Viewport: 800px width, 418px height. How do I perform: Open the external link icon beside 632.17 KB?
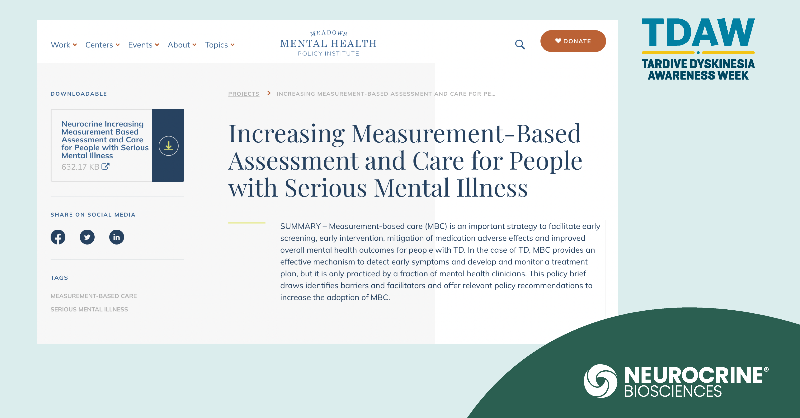coord(105,166)
